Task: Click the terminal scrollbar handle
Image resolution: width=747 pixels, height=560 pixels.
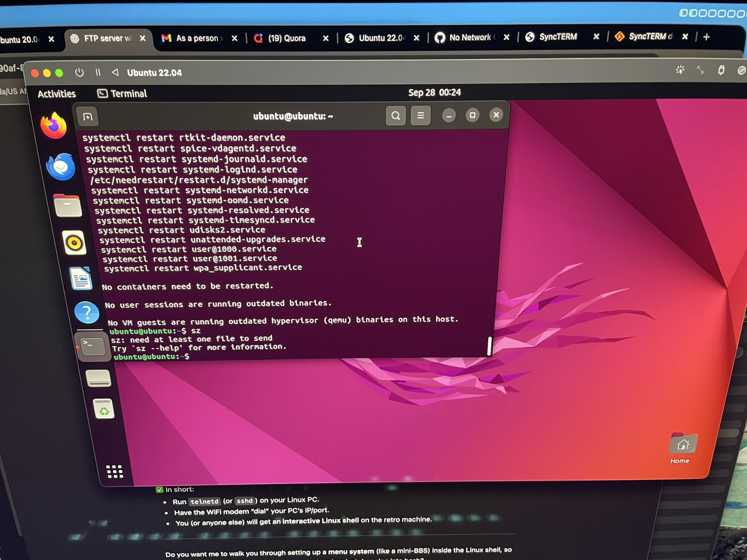Action: point(489,346)
